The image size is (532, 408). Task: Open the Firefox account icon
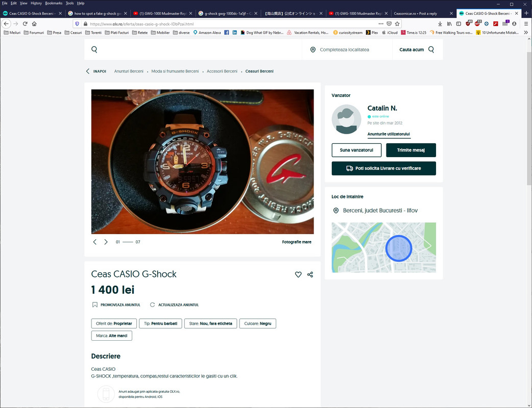pos(514,24)
